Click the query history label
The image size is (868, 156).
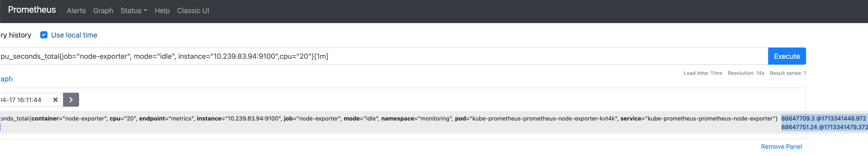(x=16, y=35)
